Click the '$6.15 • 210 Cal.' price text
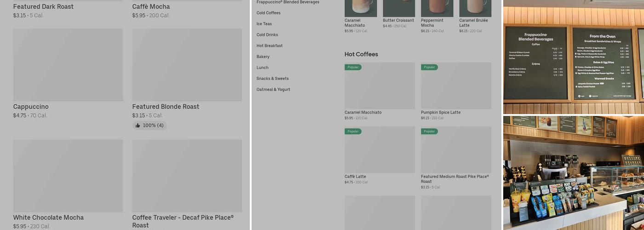 [432, 118]
